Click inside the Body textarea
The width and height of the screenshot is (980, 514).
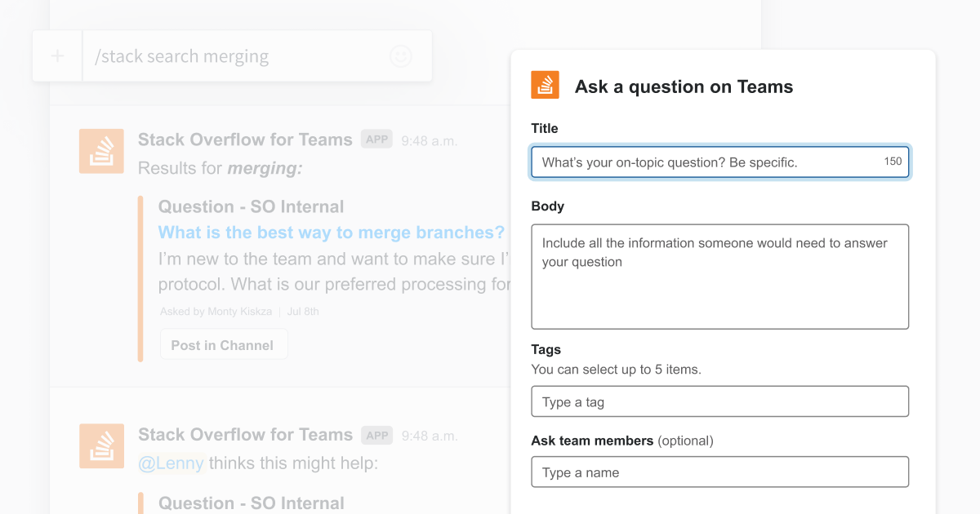click(719, 276)
